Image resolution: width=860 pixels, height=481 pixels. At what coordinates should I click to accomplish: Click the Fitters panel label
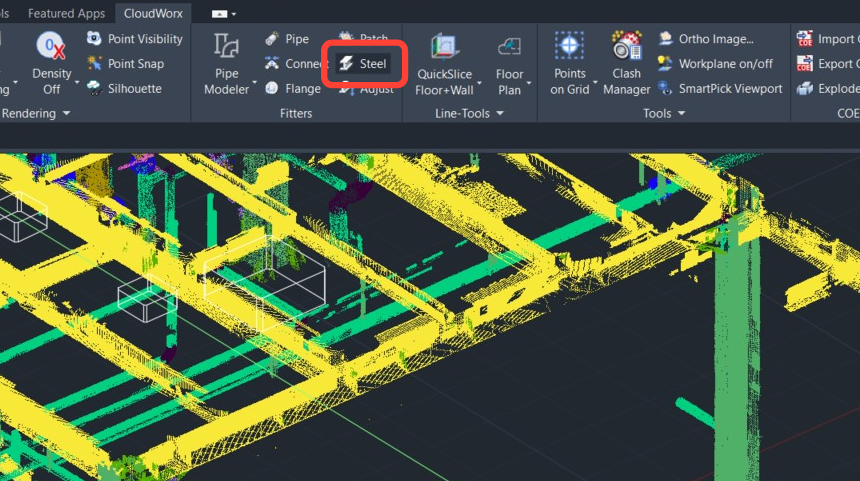[296, 114]
